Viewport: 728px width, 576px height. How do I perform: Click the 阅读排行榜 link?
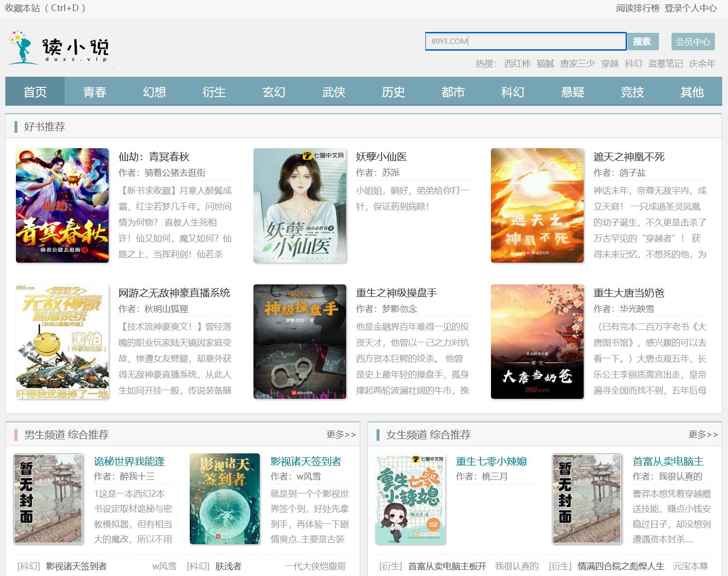pos(637,8)
